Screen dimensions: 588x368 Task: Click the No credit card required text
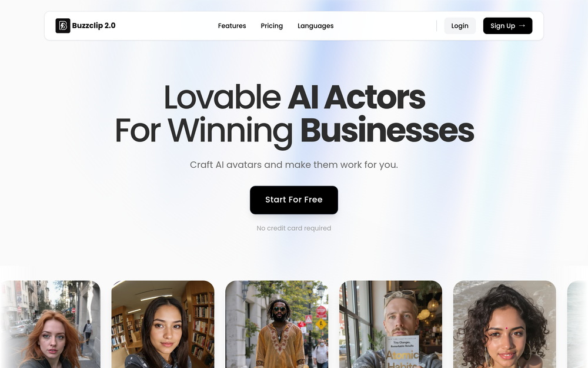pos(293,228)
